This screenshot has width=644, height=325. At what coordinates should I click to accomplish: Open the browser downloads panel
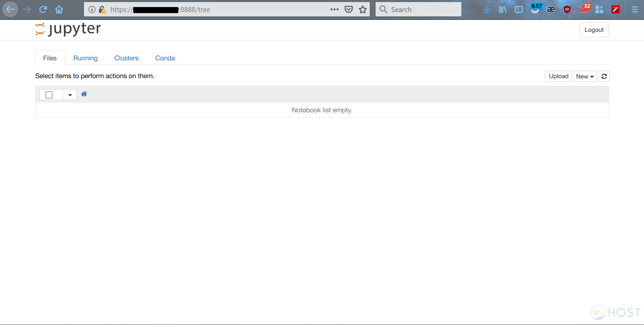486,9
